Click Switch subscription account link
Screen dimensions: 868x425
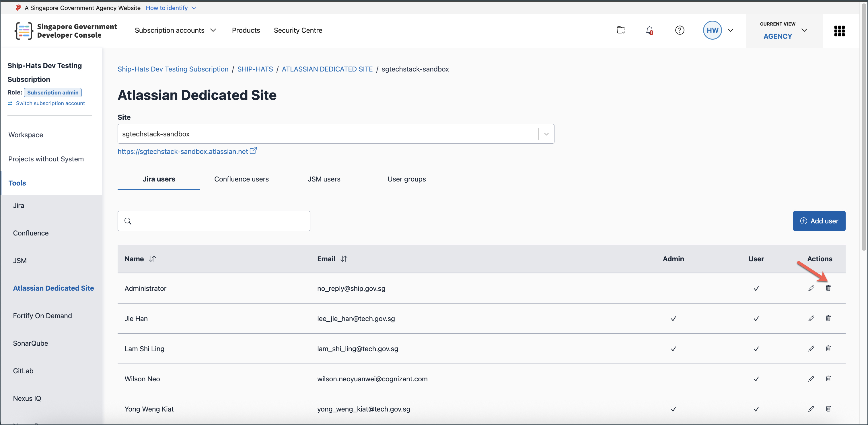46,103
